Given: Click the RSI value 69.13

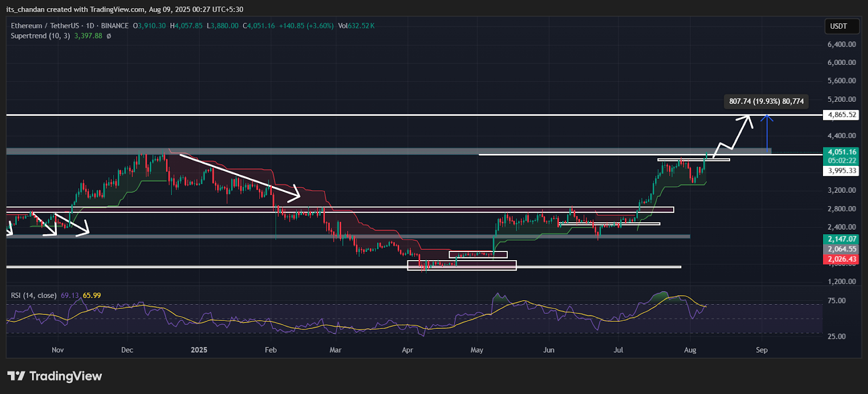Looking at the screenshot, I should 69,295.
